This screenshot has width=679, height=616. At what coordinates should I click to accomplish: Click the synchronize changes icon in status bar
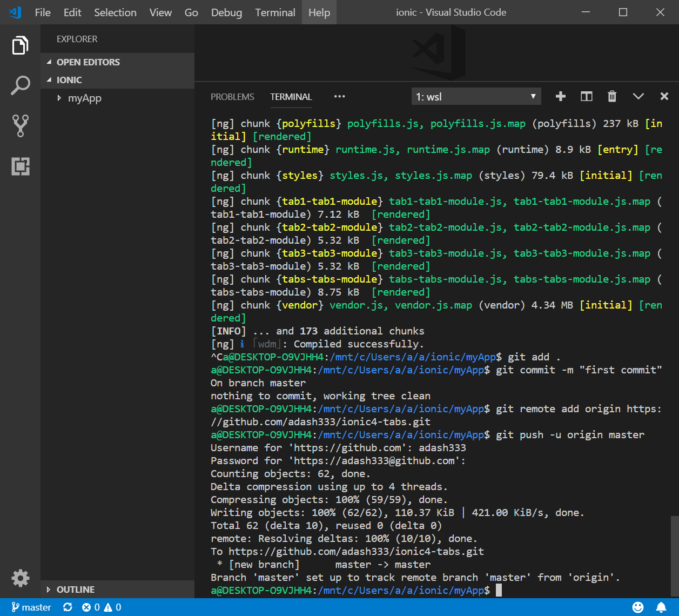point(68,607)
